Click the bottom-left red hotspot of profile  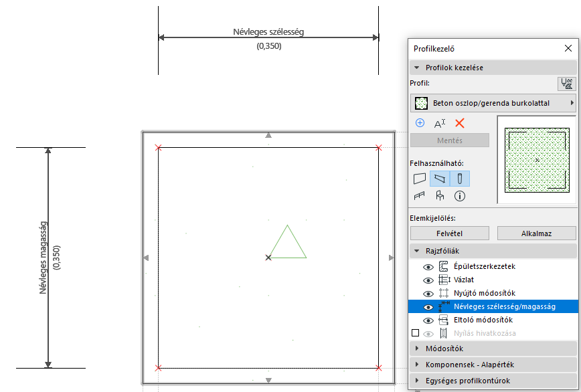(x=158, y=368)
